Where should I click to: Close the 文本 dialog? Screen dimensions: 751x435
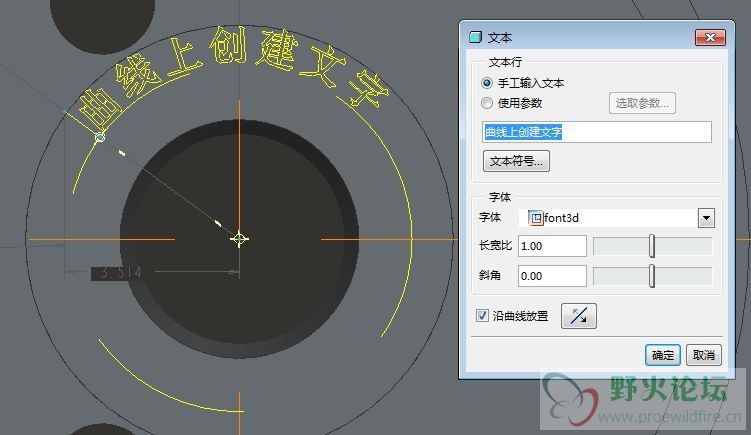coord(710,37)
